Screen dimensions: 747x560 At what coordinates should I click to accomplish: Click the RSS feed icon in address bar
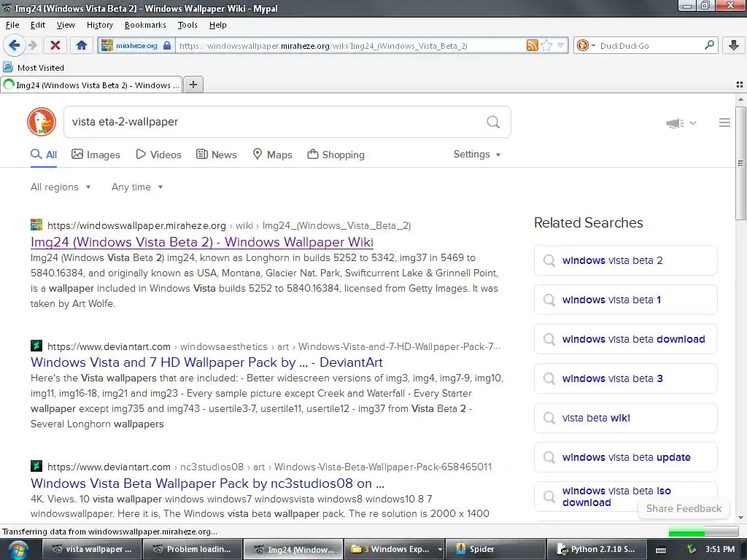tap(532, 46)
